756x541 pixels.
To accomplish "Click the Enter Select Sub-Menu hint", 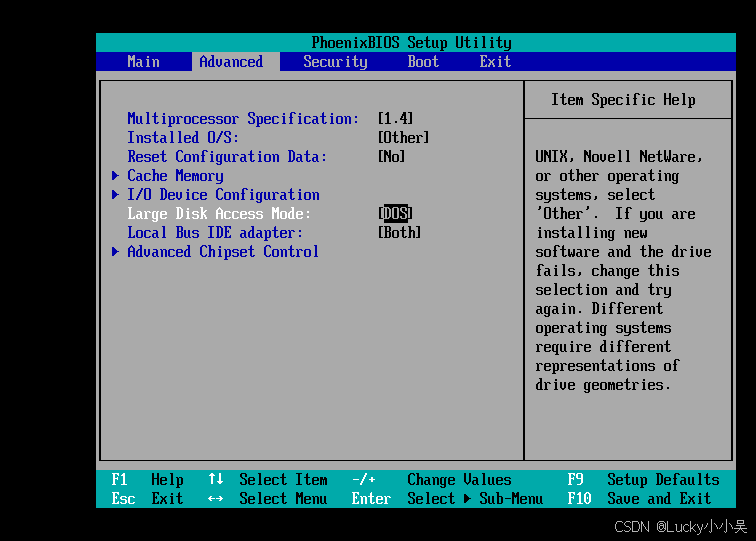I will tap(447, 498).
